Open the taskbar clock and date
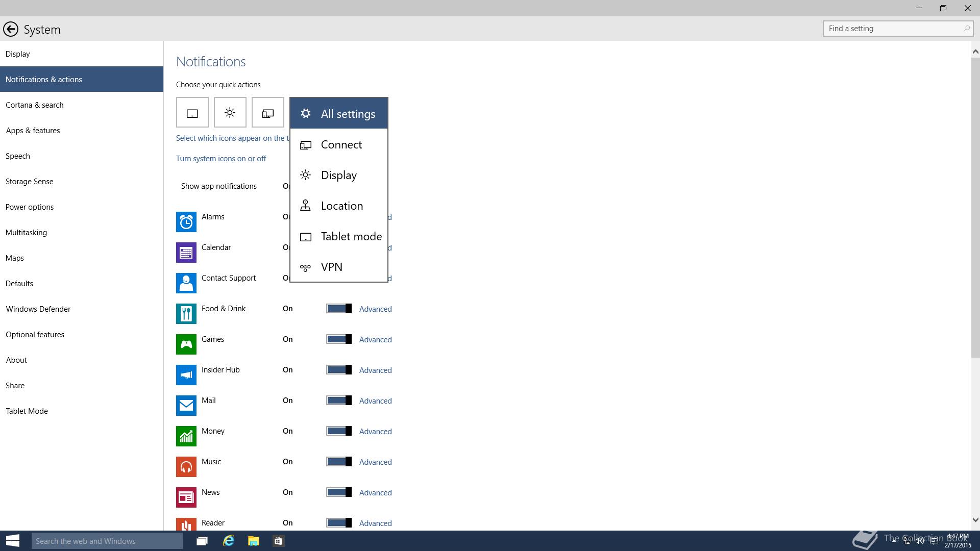Screen dimensions: 980x551 958,541
